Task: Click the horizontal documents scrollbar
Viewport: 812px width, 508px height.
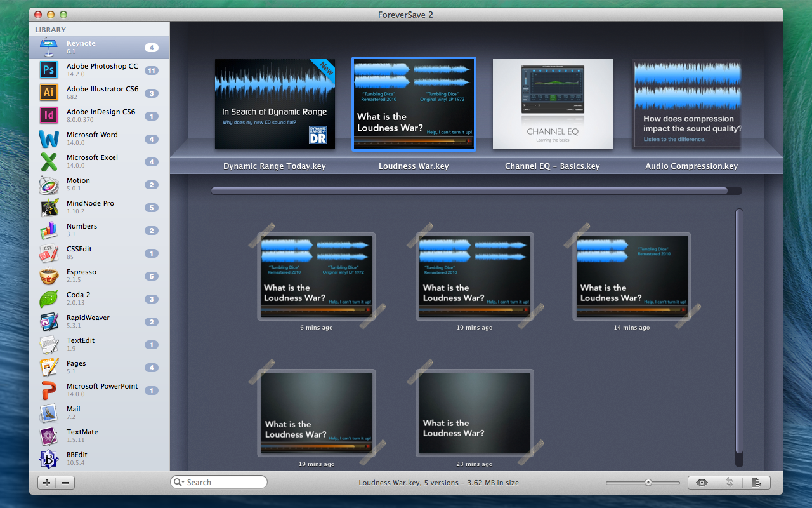Action: (x=469, y=190)
